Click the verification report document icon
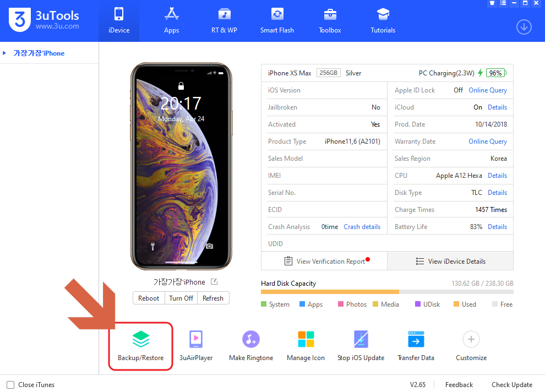Viewport: 545px width, 392px height. point(288,261)
